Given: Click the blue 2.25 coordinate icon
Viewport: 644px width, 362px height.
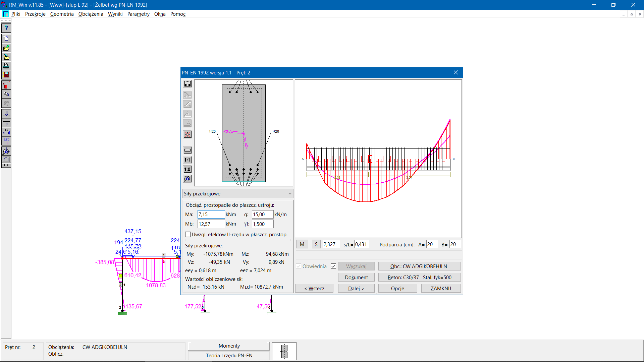Looking at the screenshot, I should pyautogui.click(x=6, y=140).
